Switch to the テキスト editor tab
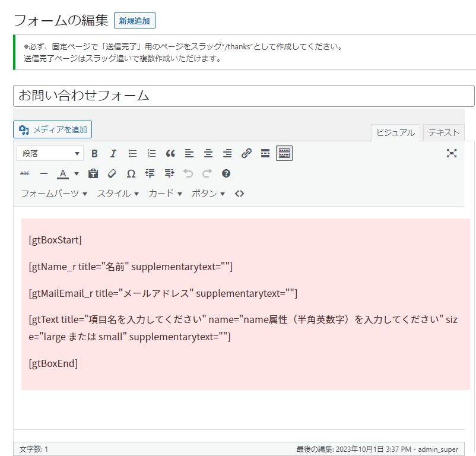 click(x=444, y=132)
